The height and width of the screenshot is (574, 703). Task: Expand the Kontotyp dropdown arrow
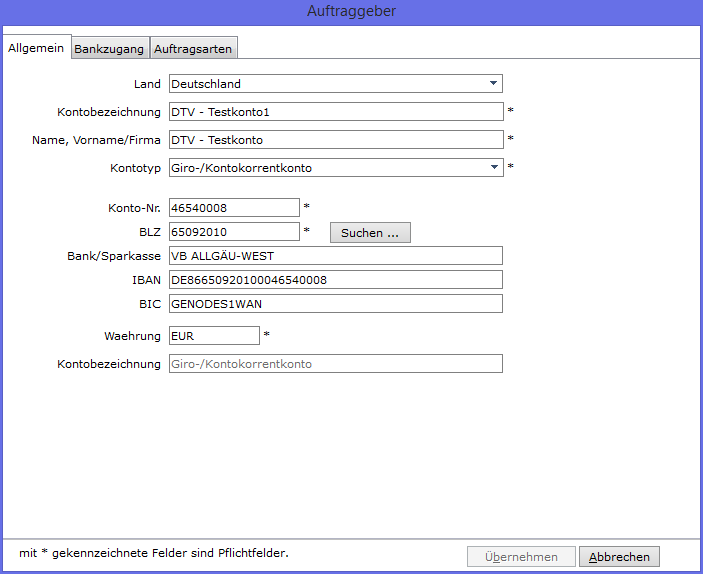(x=494, y=167)
